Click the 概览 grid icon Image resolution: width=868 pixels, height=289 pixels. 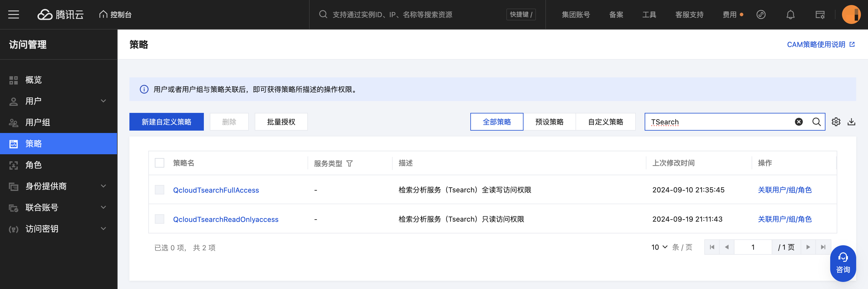pos(14,80)
